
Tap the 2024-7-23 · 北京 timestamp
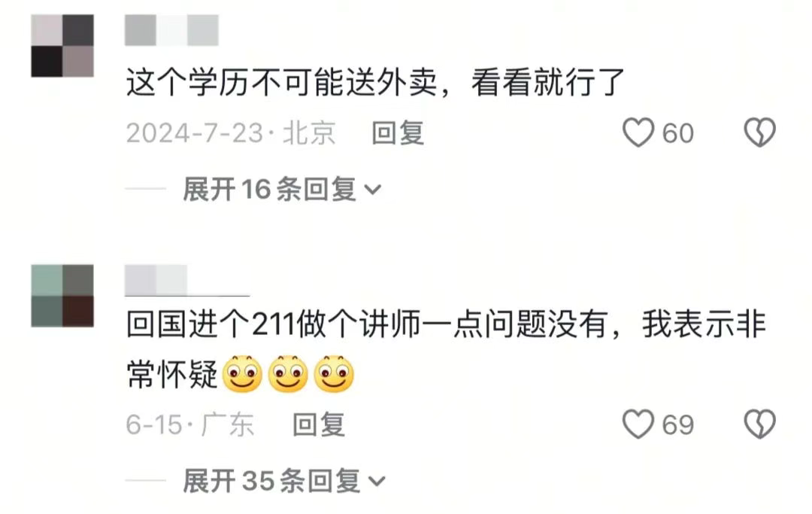pyautogui.click(x=231, y=133)
